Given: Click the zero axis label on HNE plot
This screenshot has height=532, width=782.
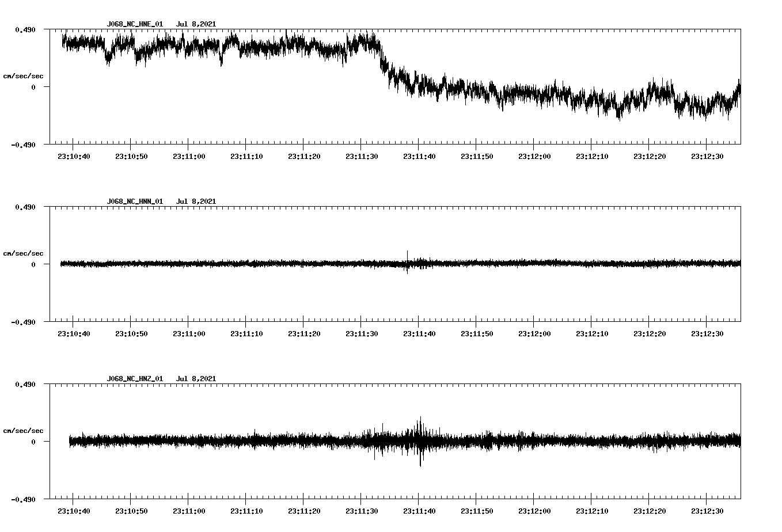Looking at the screenshot, I should click(33, 87).
